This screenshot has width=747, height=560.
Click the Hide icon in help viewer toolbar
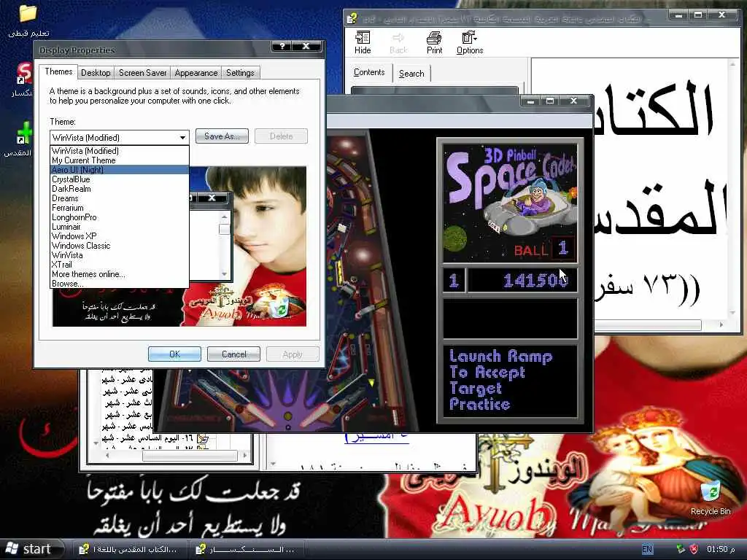363,42
